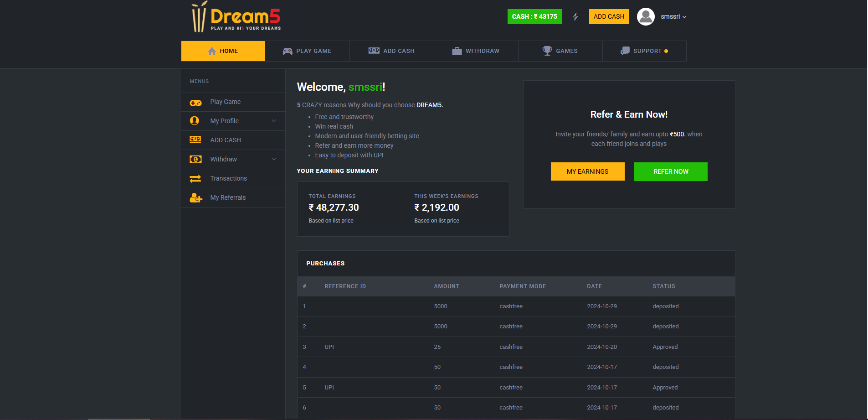This screenshot has height=420, width=868.
Task: Open the smssri account dropdown
Action: 673,17
